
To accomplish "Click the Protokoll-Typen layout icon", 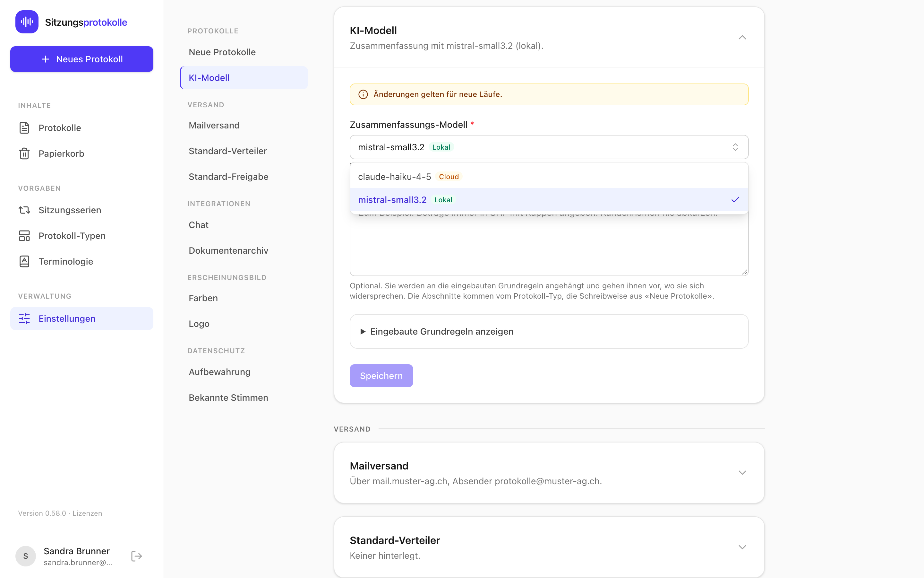I will (x=24, y=235).
